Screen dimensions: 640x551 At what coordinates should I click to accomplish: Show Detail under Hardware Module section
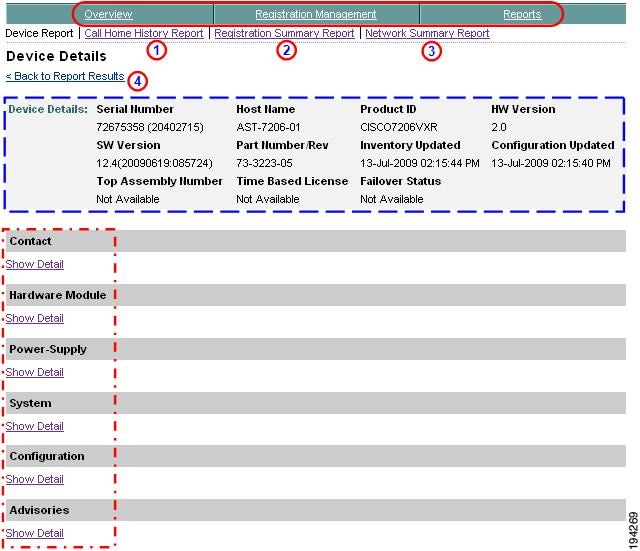[35, 318]
